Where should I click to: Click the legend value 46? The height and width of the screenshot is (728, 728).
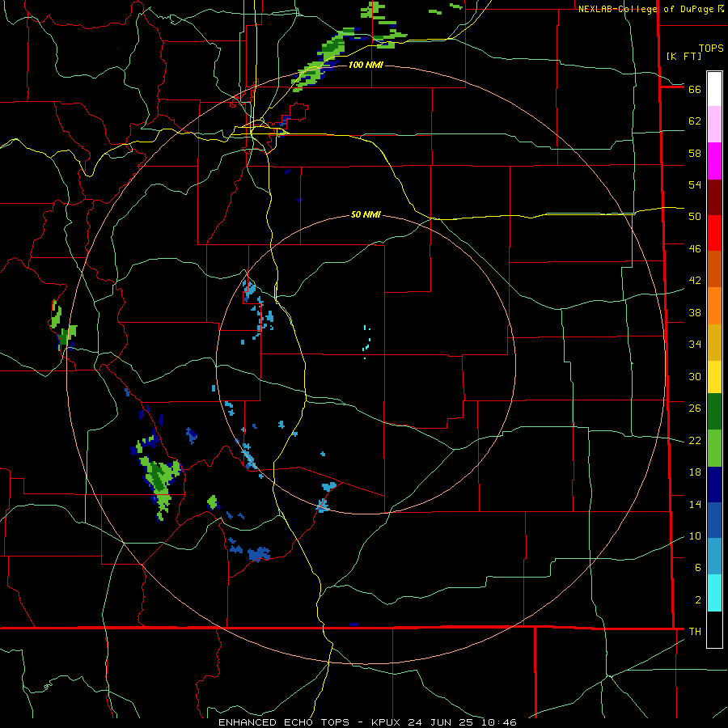point(695,249)
